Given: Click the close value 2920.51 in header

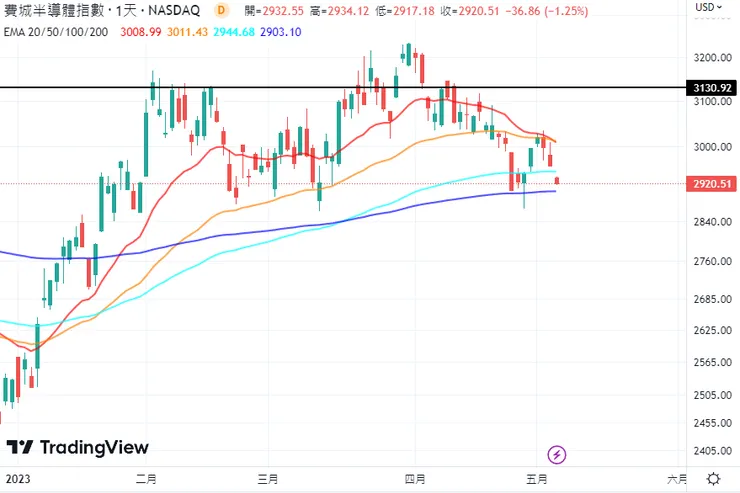Looking at the screenshot, I should [x=479, y=10].
